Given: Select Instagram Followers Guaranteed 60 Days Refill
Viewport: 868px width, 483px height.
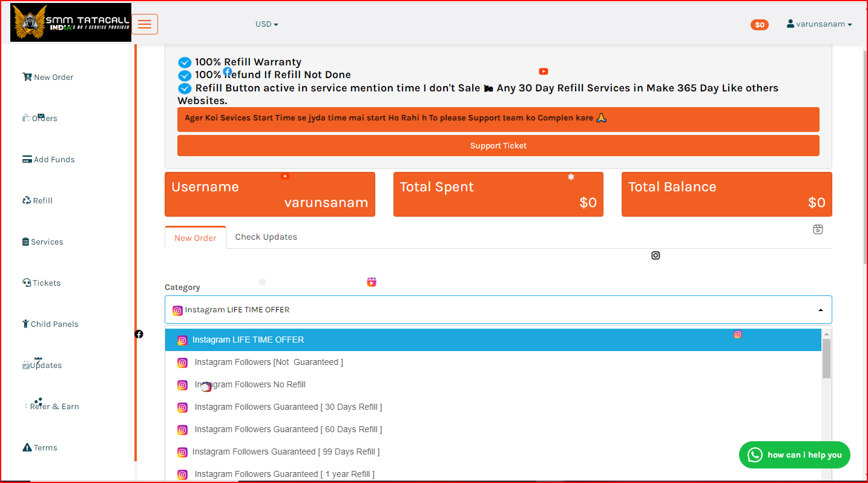Looking at the screenshot, I should [x=288, y=429].
